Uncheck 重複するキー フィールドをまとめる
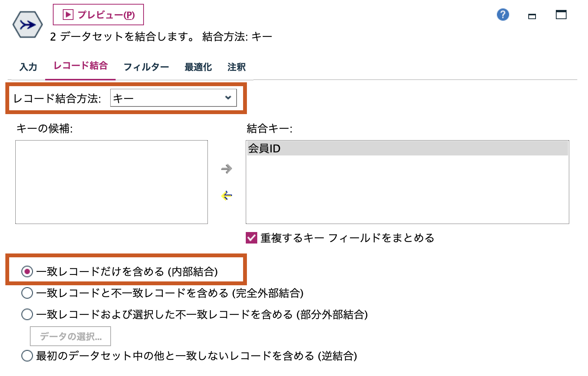Screen dimensions: 588x376 [x=251, y=238]
